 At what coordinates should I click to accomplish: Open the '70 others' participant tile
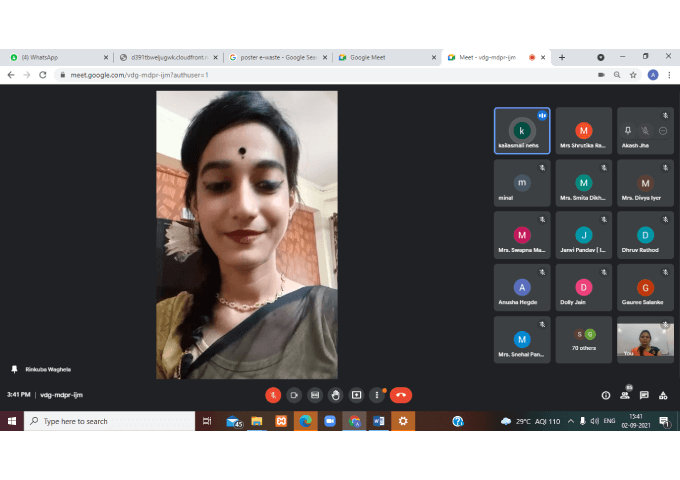tap(583, 339)
